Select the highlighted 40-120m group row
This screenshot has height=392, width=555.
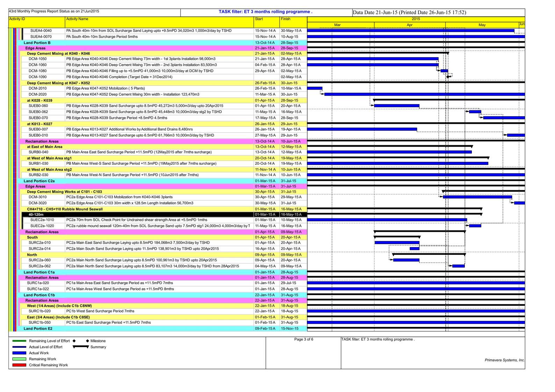tap(165, 215)
